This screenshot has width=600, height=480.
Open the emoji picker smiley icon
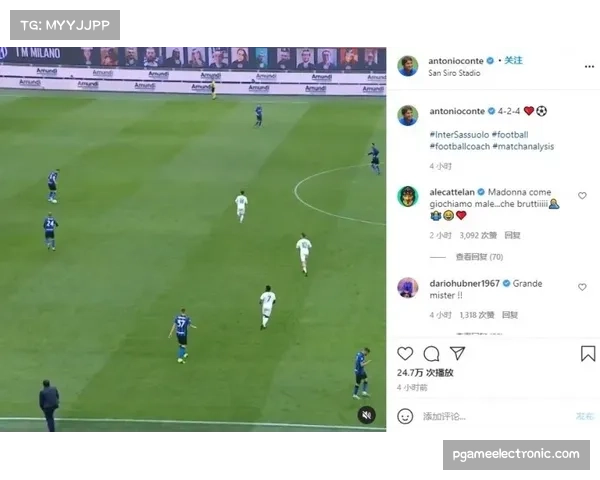point(405,416)
